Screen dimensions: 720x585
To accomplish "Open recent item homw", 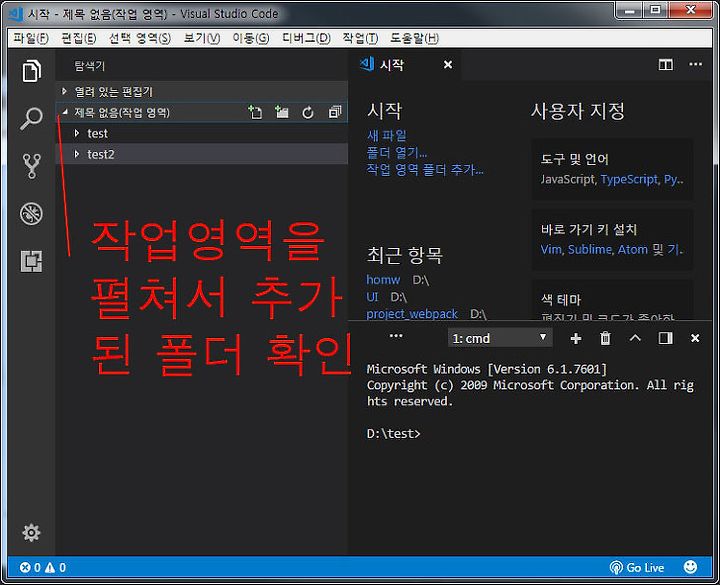I will (x=383, y=280).
